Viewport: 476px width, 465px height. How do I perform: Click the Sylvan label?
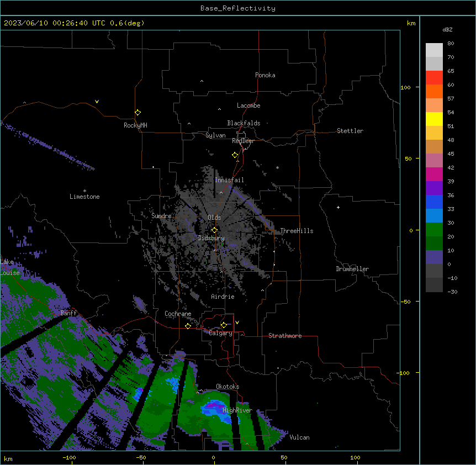[215, 135]
